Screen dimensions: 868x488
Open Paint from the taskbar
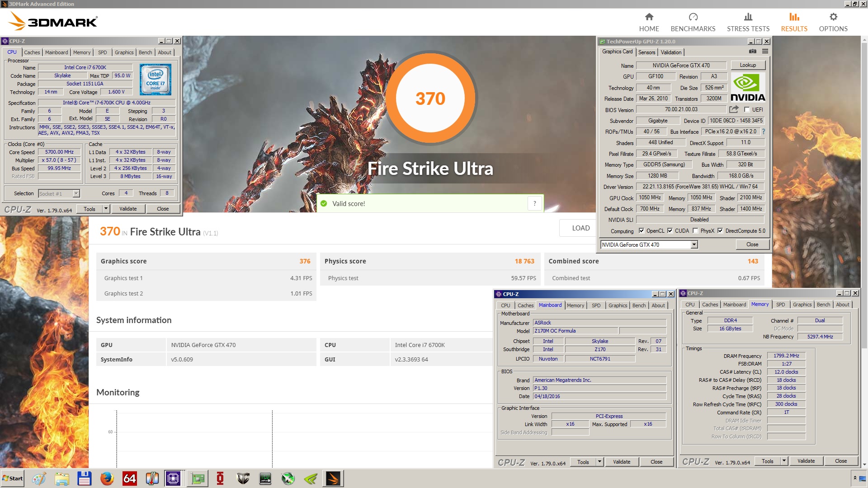coord(39,479)
